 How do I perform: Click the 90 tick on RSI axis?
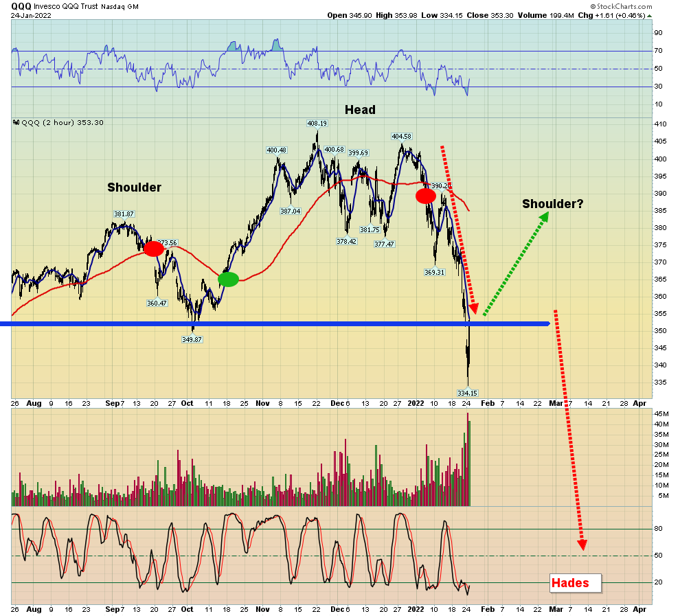(x=658, y=33)
